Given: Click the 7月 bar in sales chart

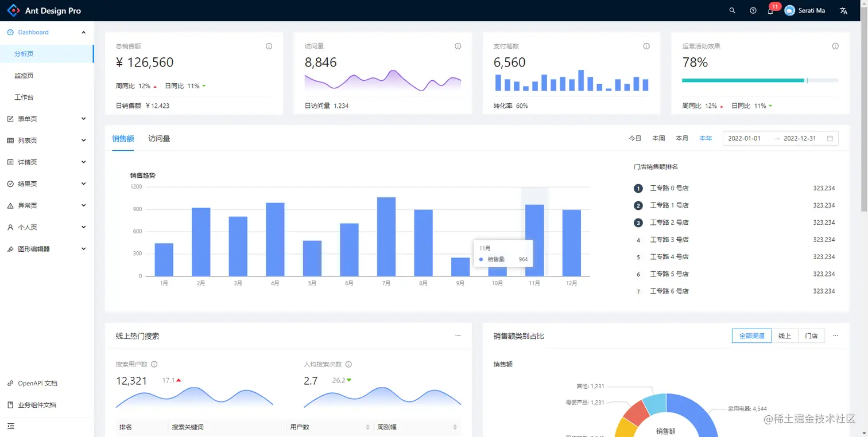Looking at the screenshot, I should [386, 237].
